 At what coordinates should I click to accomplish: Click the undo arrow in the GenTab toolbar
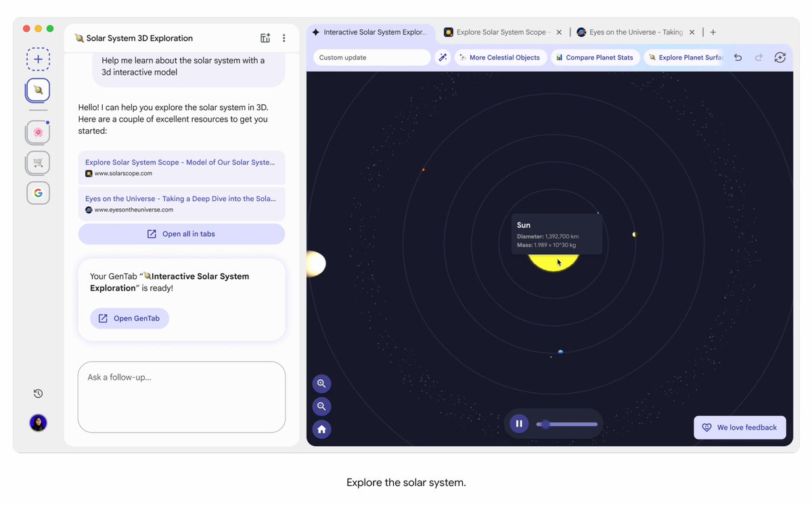point(738,58)
